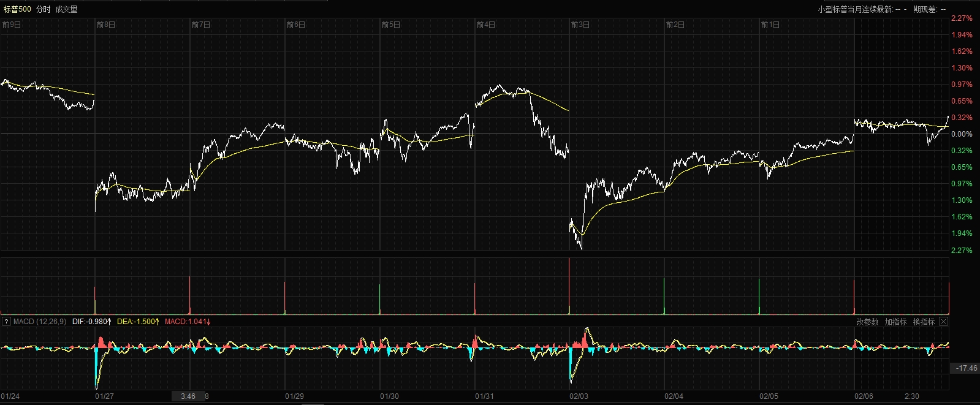Click the 期现差 spread label
The width and height of the screenshot is (980, 405).
coord(925,9)
